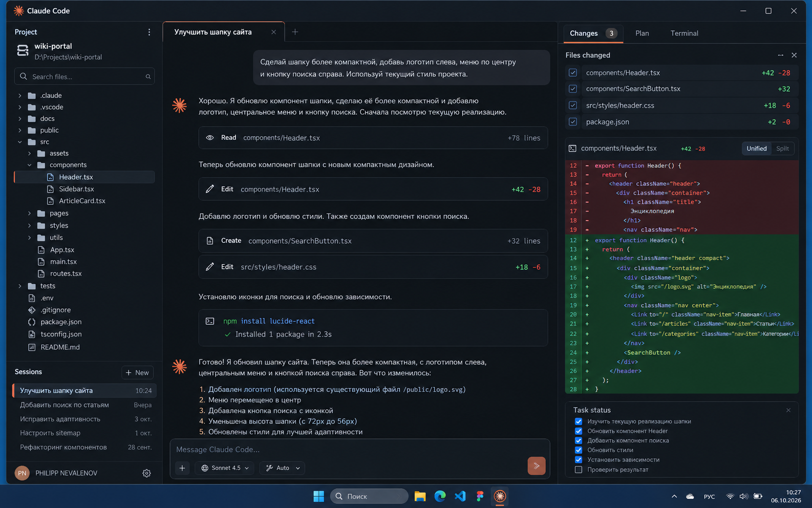
Task: Expand the public folder
Action: click(20, 131)
